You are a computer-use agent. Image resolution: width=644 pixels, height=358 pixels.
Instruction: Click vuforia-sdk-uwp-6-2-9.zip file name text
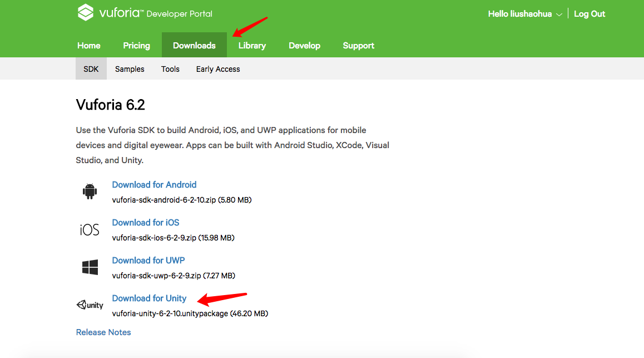(x=156, y=276)
